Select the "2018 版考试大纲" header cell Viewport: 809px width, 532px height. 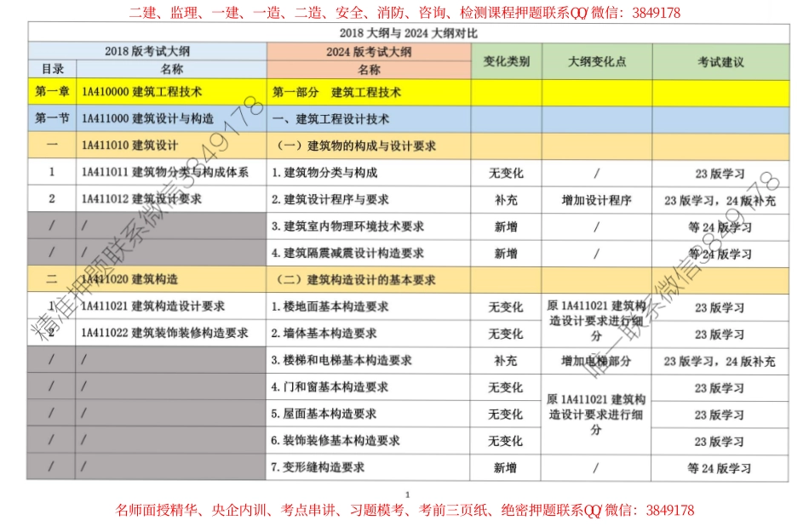click(x=147, y=51)
